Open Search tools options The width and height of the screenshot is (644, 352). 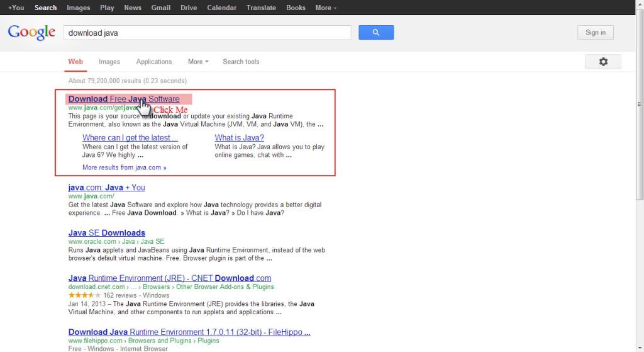[241, 62]
